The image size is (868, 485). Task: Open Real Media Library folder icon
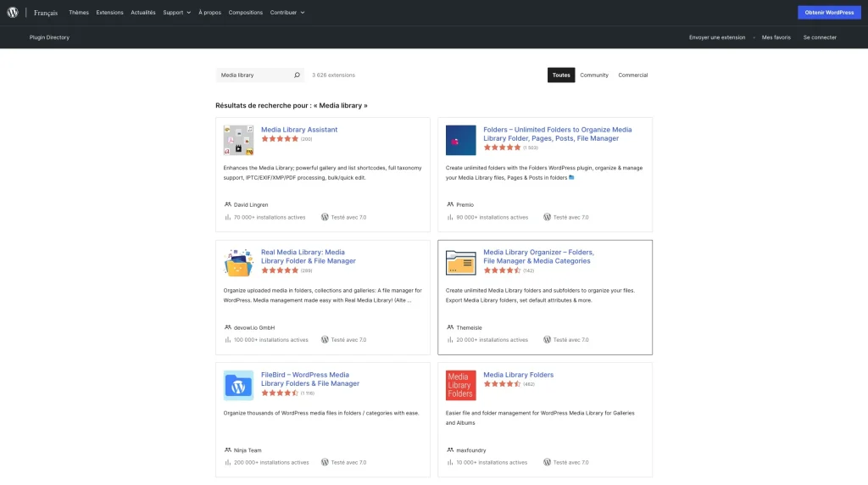click(238, 263)
